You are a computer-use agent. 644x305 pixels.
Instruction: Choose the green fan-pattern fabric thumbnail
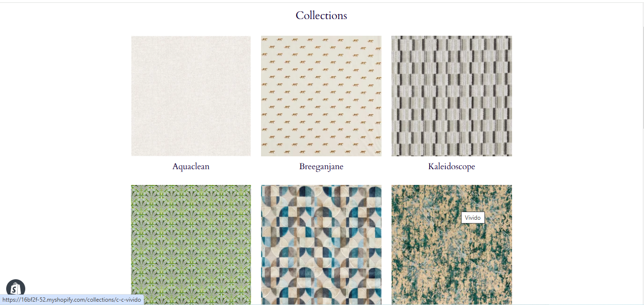[191, 245]
